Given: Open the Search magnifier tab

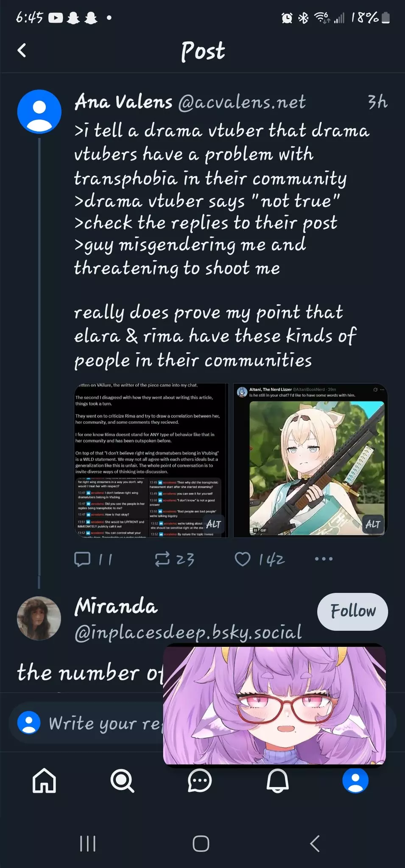Looking at the screenshot, I should tap(122, 781).
